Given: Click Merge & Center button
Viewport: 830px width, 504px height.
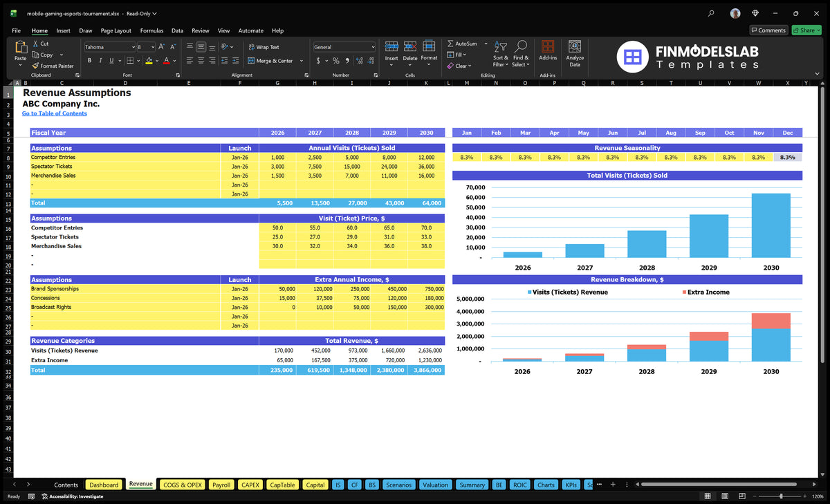Looking at the screenshot, I should tap(270, 61).
